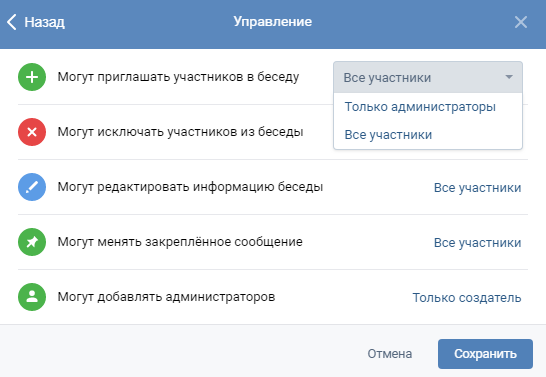Click the blue pencil edit info icon
The height and width of the screenshot is (377, 546).
pyautogui.click(x=32, y=187)
